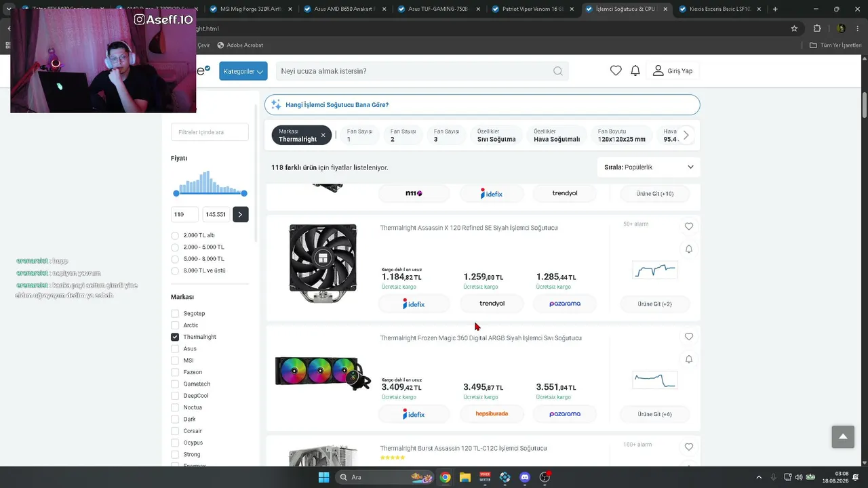
Task: Open Discord from the taskbar
Action: (524, 477)
